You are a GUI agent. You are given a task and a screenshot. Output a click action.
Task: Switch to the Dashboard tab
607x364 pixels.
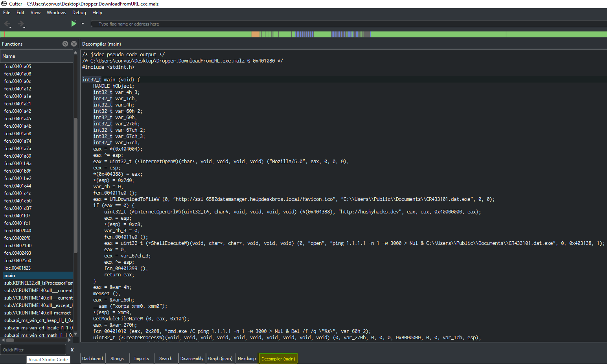92,358
